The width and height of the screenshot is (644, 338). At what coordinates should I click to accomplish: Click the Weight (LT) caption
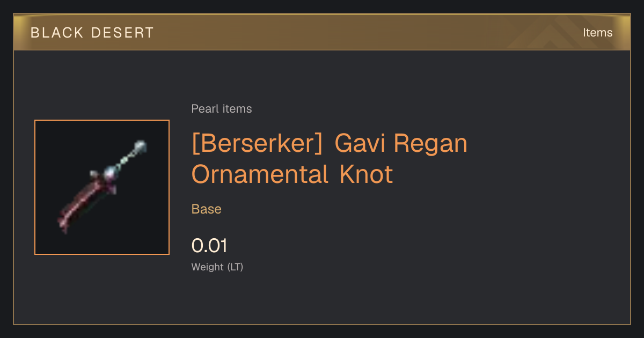click(217, 267)
